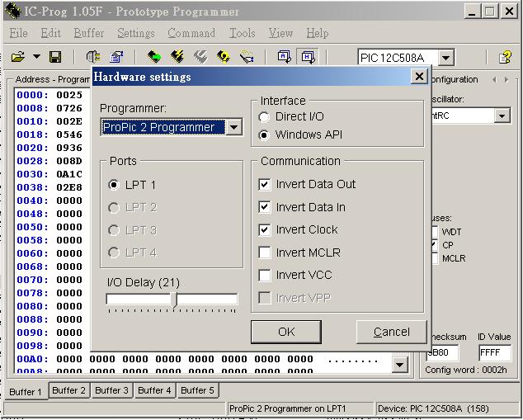Open the Settings menu
Viewport: 523px width, 420px height.
[x=136, y=33]
